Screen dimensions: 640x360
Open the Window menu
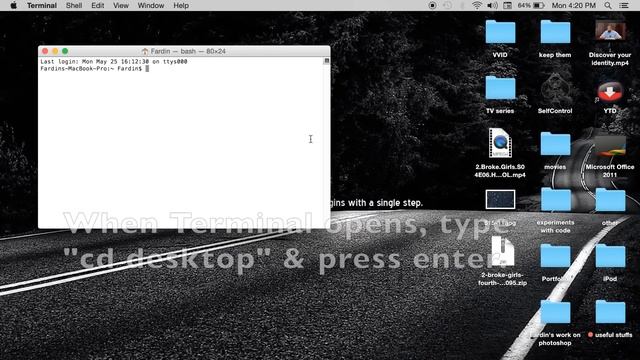[x=151, y=5]
